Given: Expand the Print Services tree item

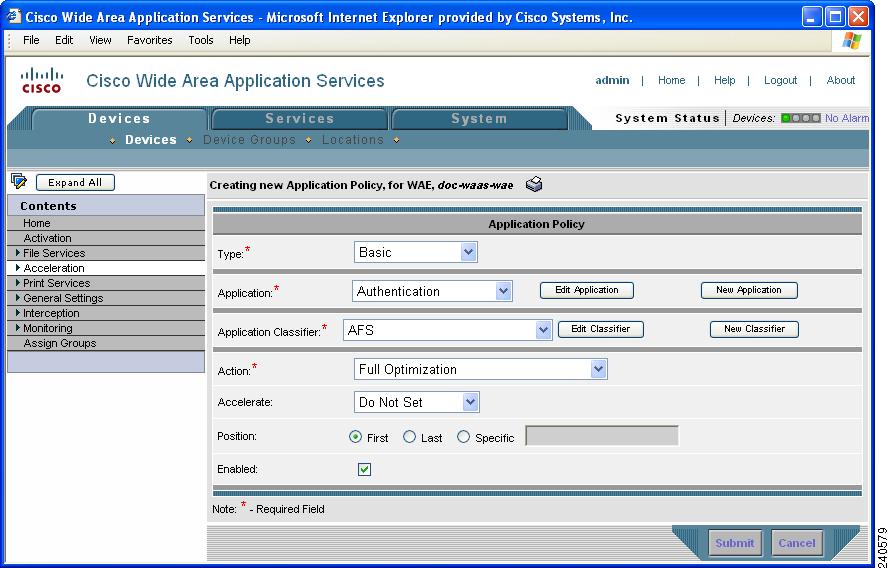Looking at the screenshot, I should (x=18, y=283).
